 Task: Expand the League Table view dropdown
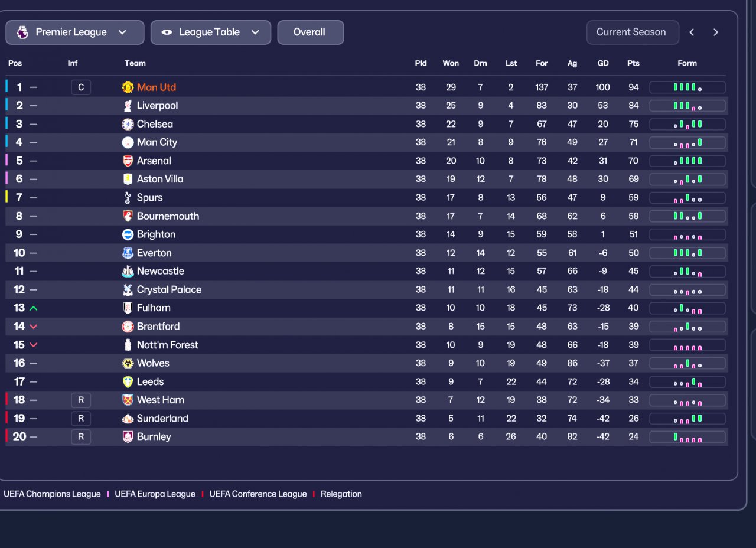click(x=211, y=32)
